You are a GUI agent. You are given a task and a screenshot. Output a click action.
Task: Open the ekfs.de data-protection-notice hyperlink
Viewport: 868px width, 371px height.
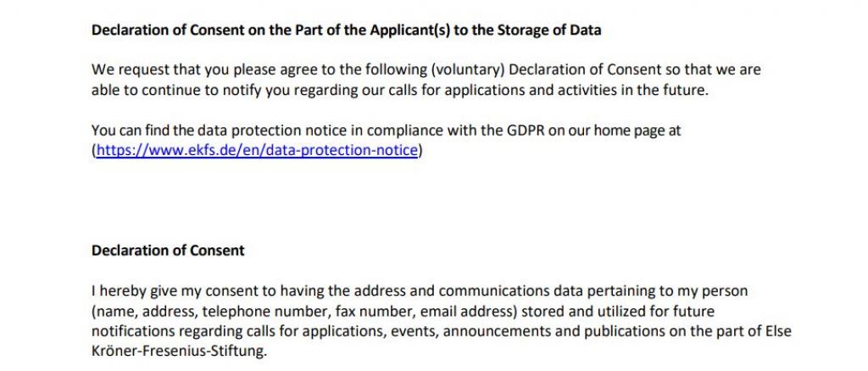click(x=257, y=150)
